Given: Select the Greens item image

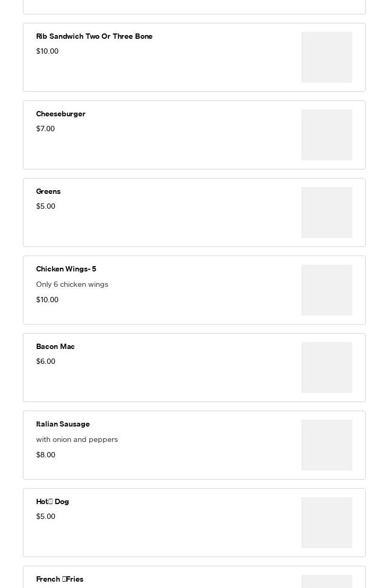Looking at the screenshot, I should coord(326,212).
